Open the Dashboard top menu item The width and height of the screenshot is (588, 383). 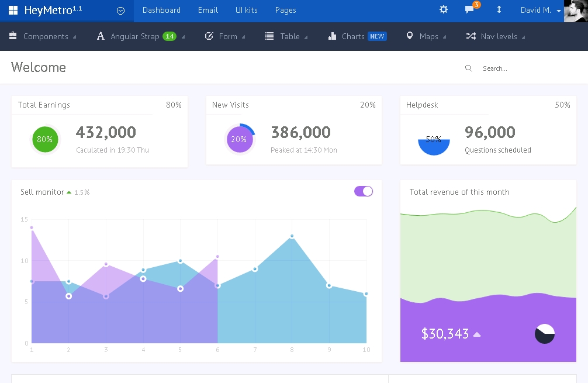(x=161, y=11)
